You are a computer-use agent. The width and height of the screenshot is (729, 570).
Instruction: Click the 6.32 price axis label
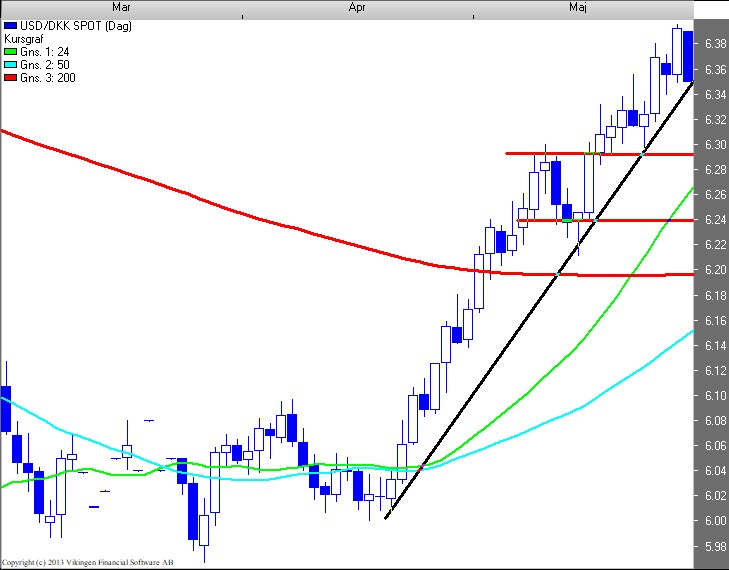pos(716,120)
